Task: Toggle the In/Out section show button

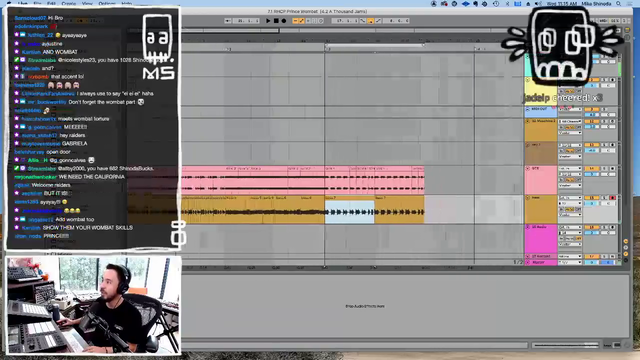Action: pos(626,242)
